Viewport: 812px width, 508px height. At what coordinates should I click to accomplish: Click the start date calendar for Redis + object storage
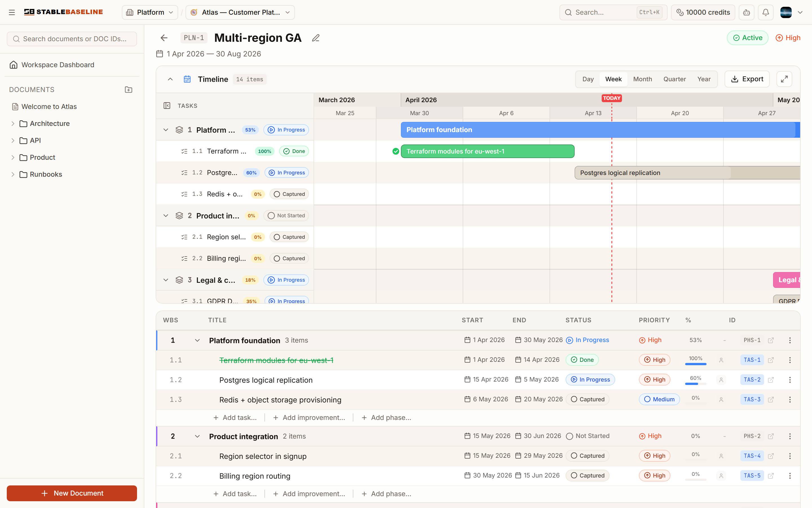467,399
